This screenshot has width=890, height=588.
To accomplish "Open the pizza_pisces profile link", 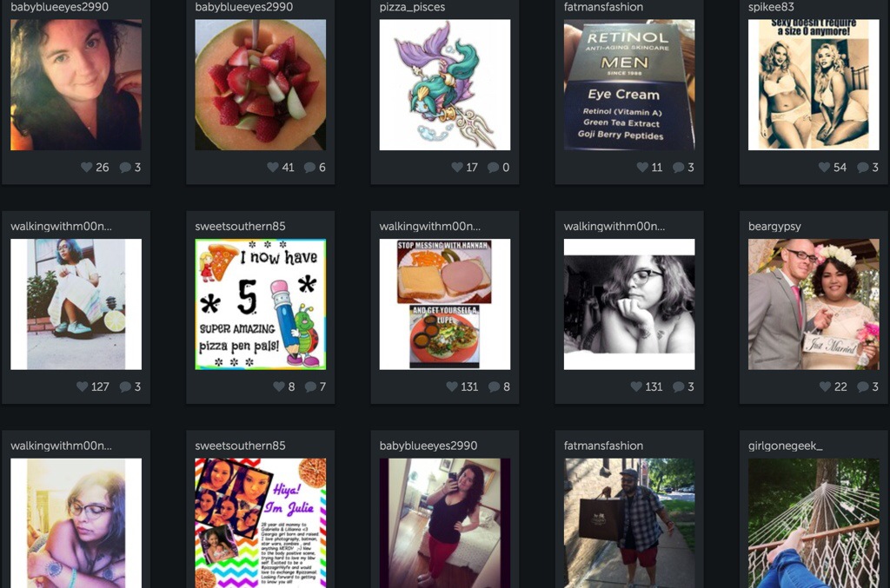I will point(412,7).
